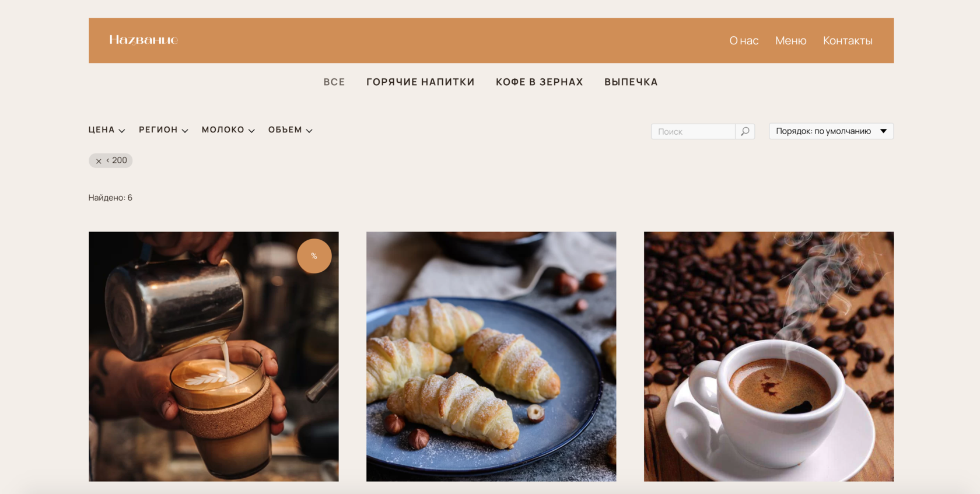Click the discount percent badge

click(314, 256)
